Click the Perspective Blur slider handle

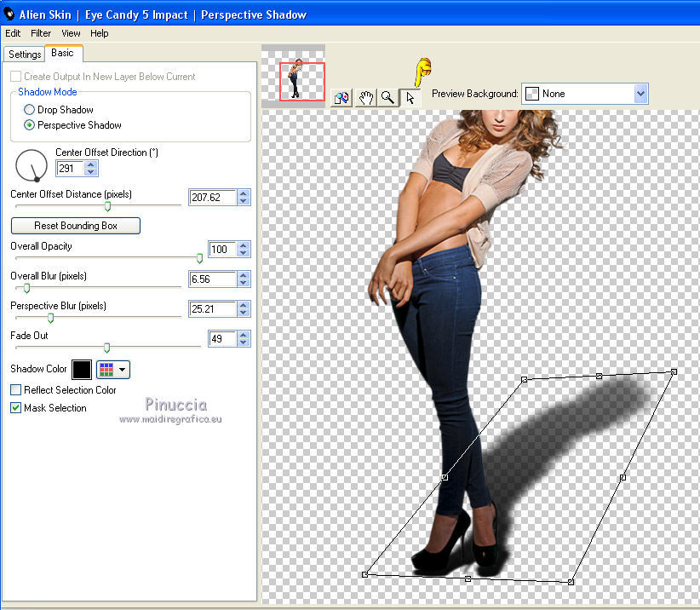point(51,318)
